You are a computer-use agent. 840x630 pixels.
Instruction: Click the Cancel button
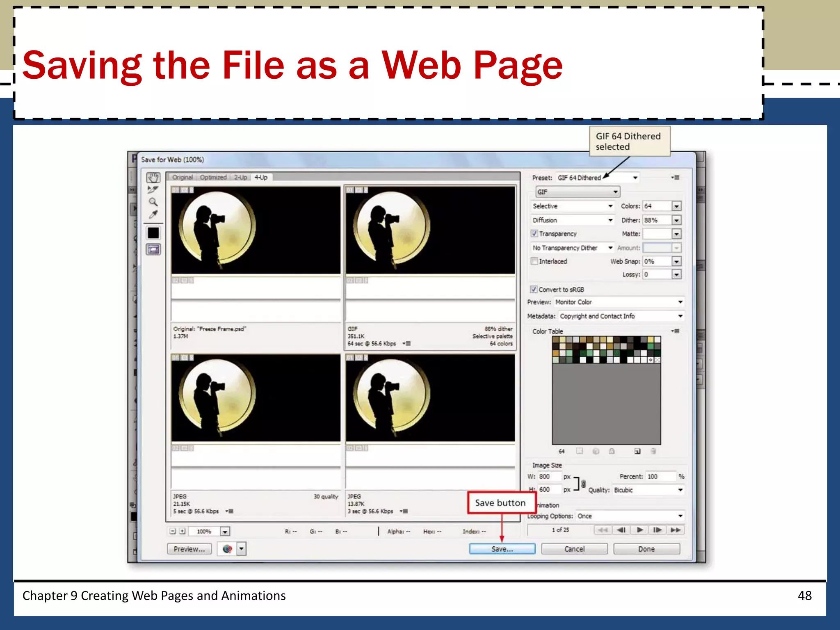click(574, 549)
